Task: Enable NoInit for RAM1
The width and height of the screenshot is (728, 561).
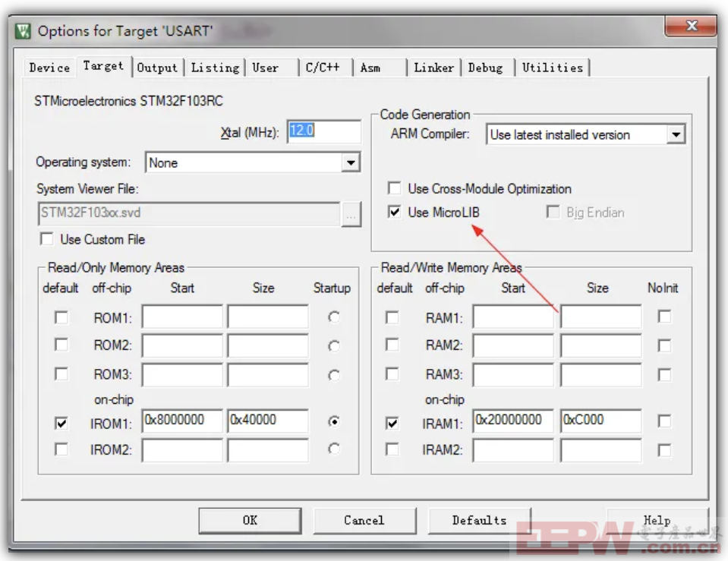Action: click(664, 317)
